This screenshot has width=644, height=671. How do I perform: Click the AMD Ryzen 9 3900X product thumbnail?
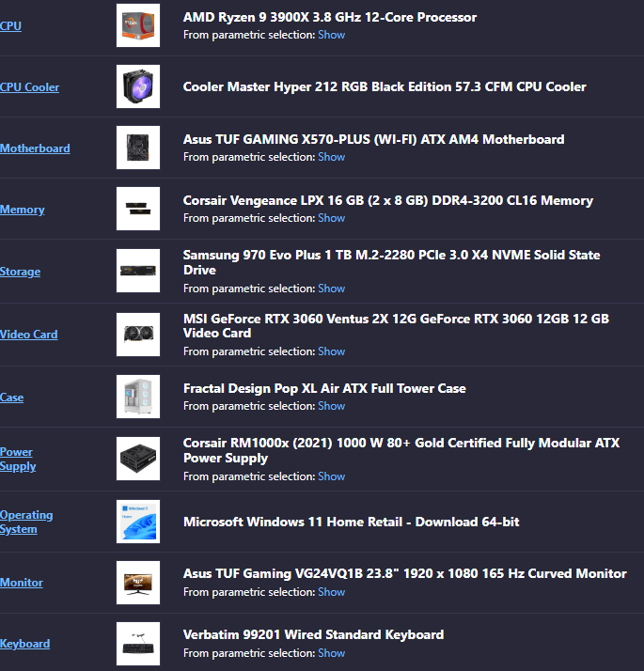pyautogui.click(x=138, y=25)
